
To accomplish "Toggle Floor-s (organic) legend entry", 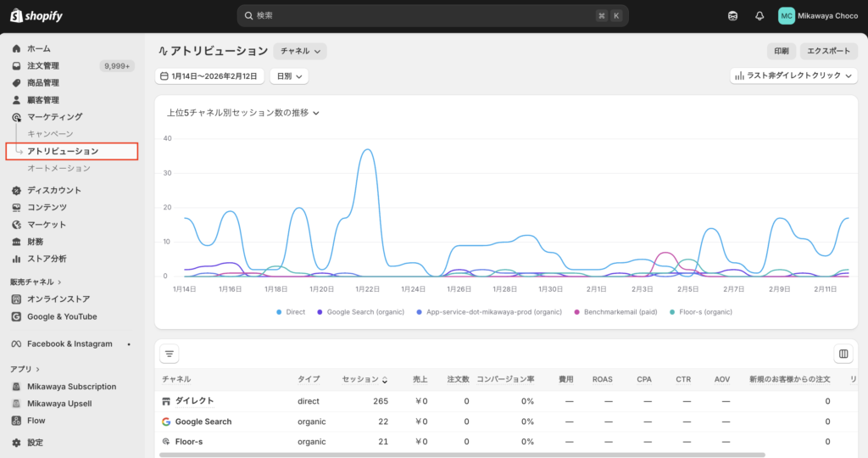I will [700, 312].
